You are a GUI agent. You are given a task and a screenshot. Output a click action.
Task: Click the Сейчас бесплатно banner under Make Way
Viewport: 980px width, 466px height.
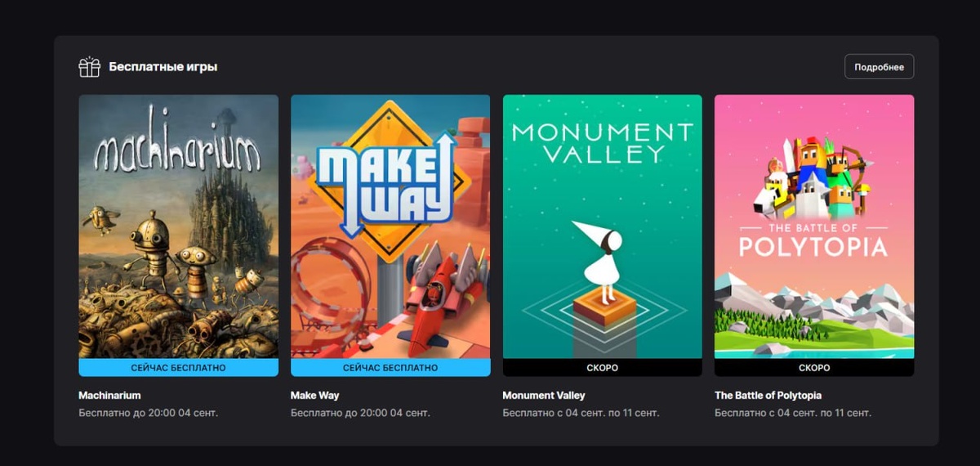390,368
